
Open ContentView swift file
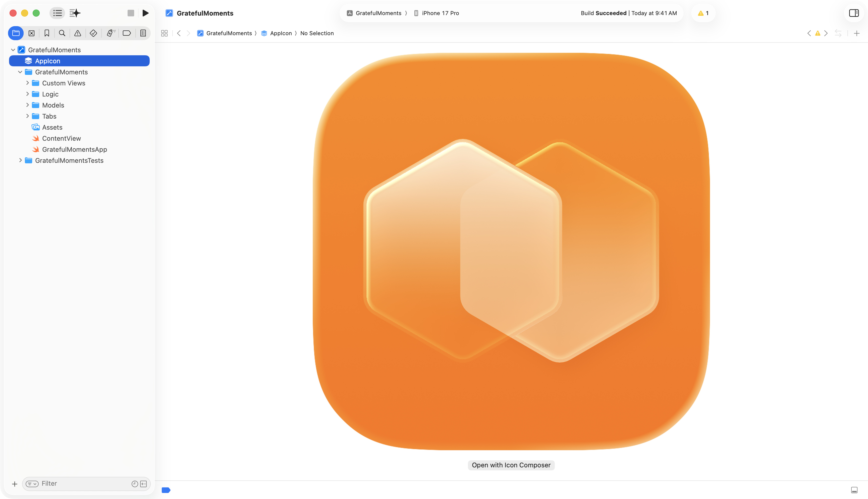pos(79,138)
